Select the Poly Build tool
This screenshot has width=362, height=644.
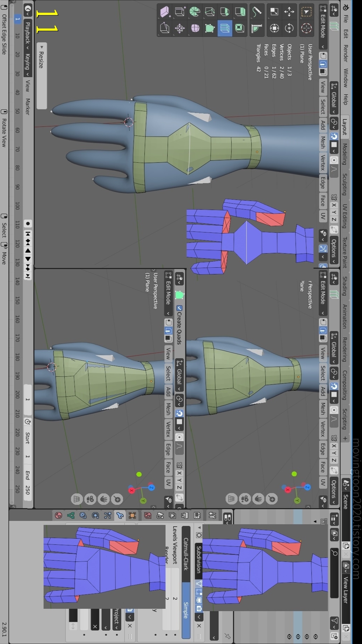coord(210,28)
